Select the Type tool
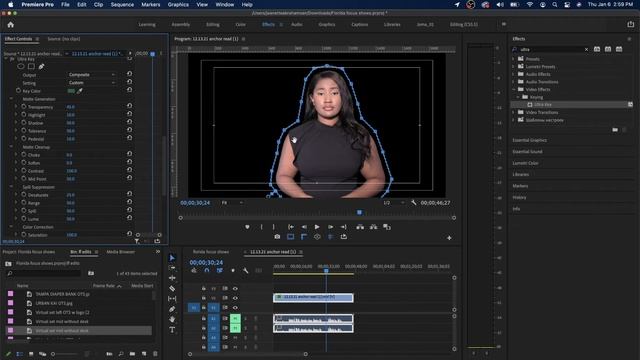This screenshot has height=360, width=640. pos(172,330)
